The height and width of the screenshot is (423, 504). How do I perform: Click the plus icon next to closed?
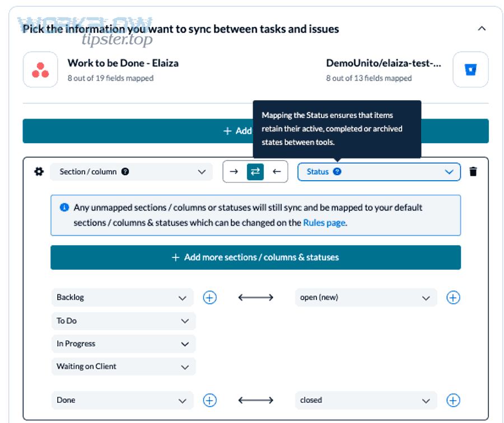(x=453, y=400)
